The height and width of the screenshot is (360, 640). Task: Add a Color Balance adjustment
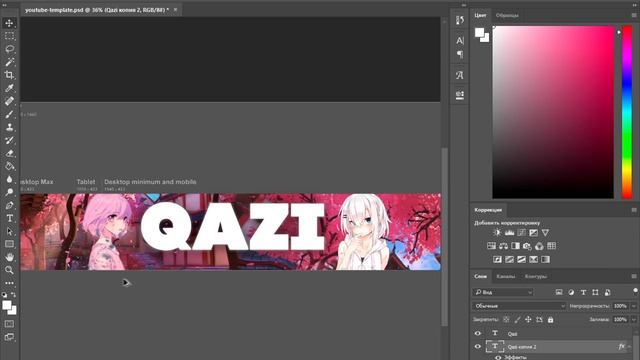(503, 246)
